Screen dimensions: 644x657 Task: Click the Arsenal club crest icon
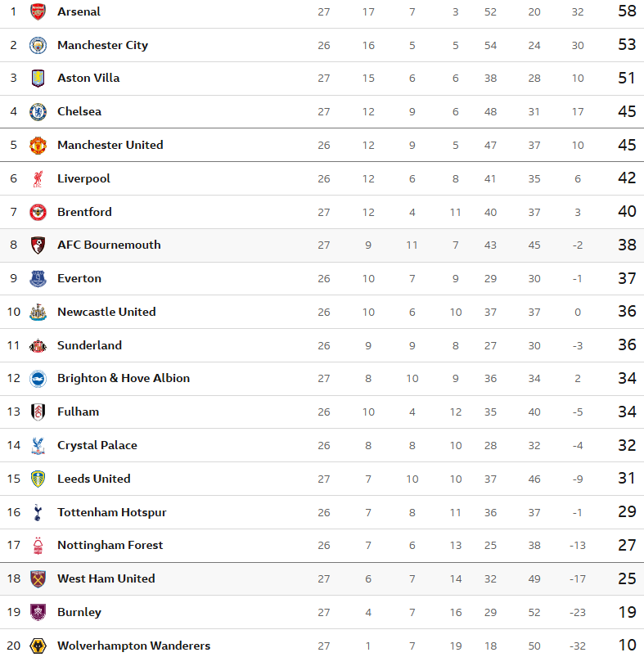tap(38, 11)
